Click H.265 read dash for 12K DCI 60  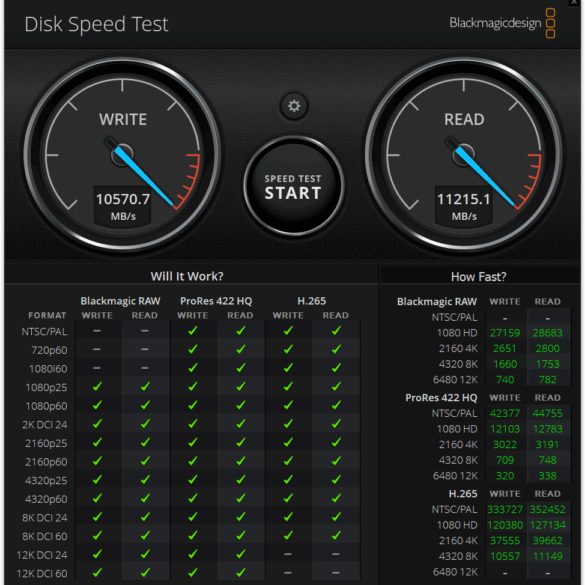click(336, 573)
